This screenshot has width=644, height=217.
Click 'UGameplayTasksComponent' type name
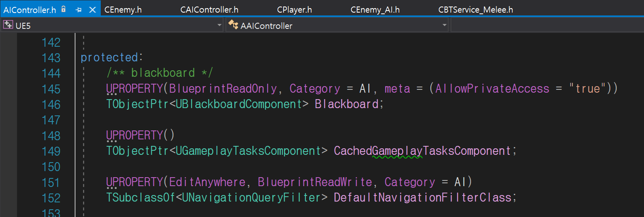248,151
